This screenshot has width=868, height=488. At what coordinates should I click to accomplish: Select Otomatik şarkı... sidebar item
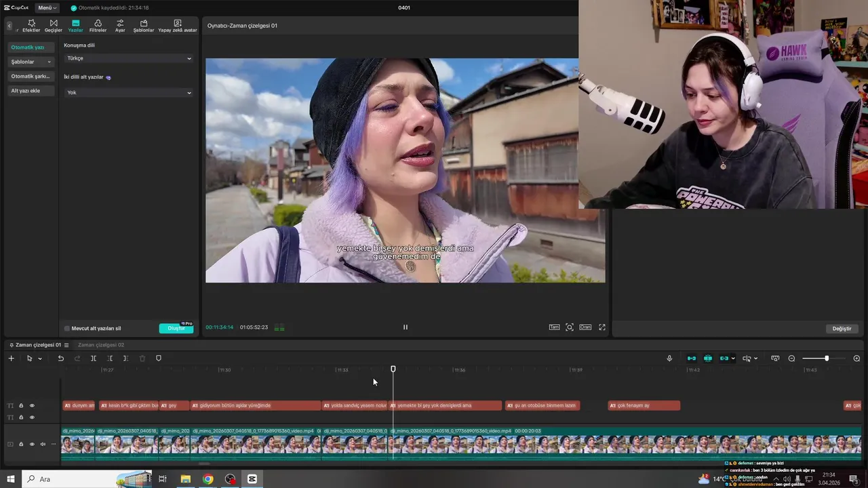31,77
